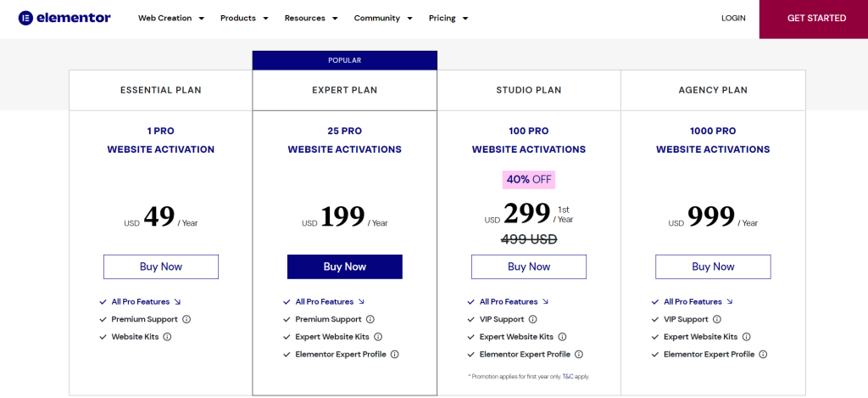868x398 pixels.
Task: Click arrow icon beside Agency All Pro Features
Action: click(730, 301)
